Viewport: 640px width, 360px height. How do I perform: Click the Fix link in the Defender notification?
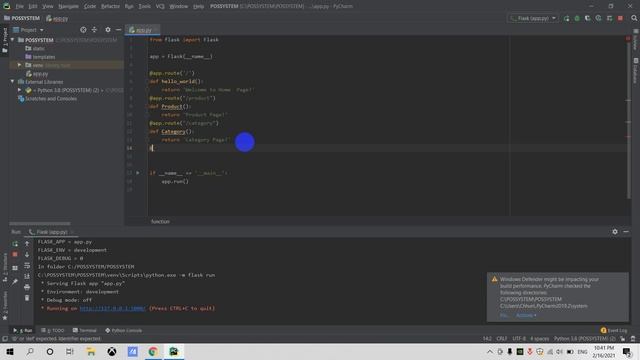[x=504, y=316]
